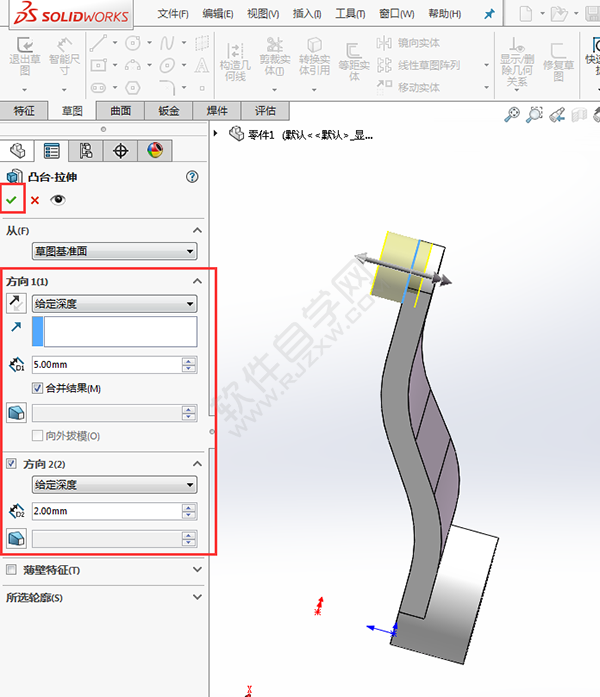The image size is (600, 697).
Task: Toggle Draft button in 方向 2
Action: click(16, 539)
